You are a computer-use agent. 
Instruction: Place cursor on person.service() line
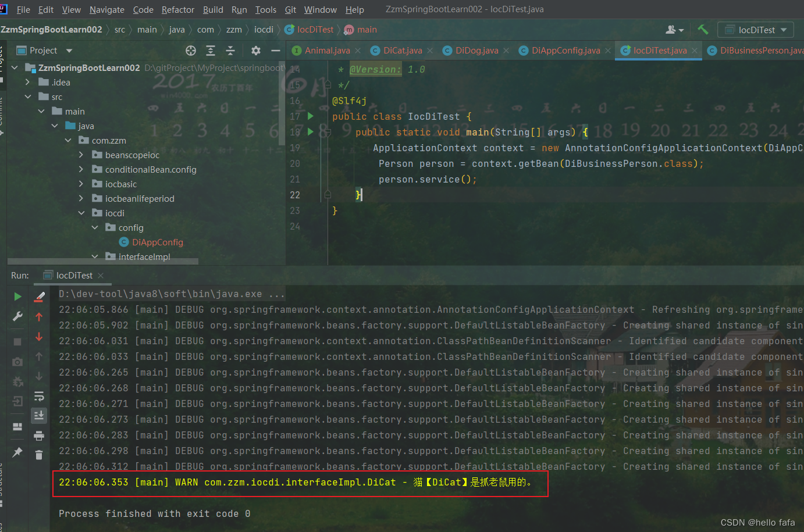click(428, 180)
